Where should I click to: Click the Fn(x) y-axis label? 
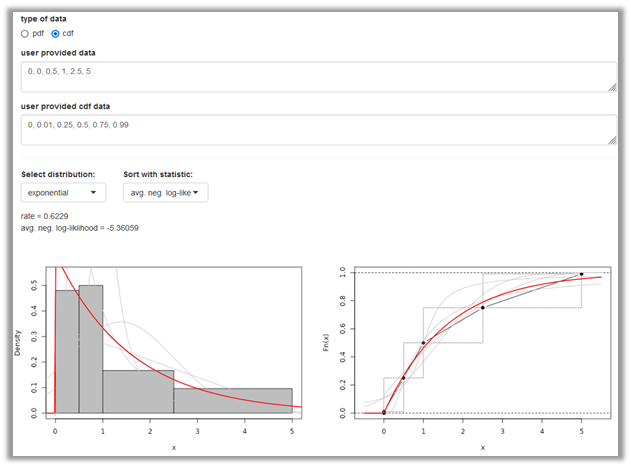(342, 343)
